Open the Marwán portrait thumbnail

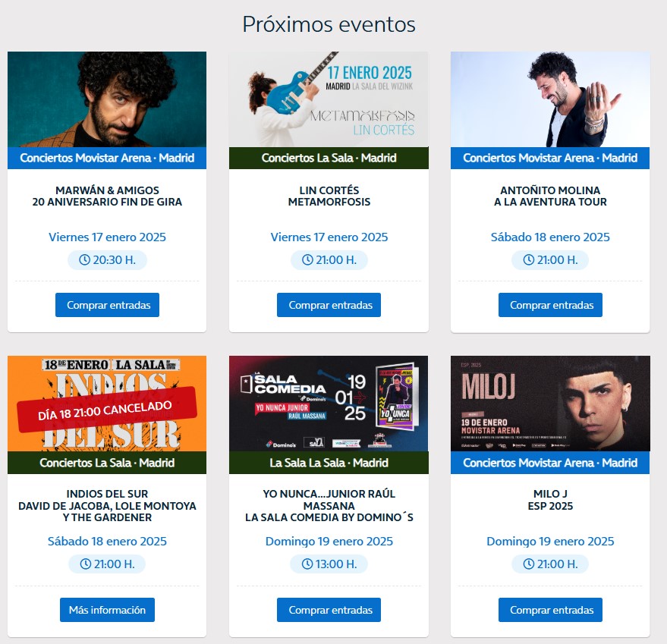pos(107,99)
